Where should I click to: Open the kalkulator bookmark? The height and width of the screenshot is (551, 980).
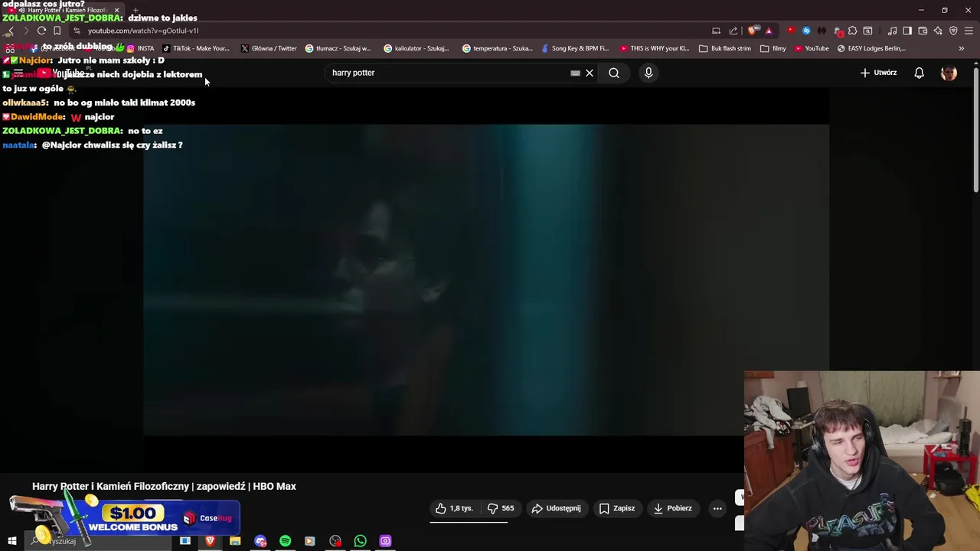click(x=416, y=48)
